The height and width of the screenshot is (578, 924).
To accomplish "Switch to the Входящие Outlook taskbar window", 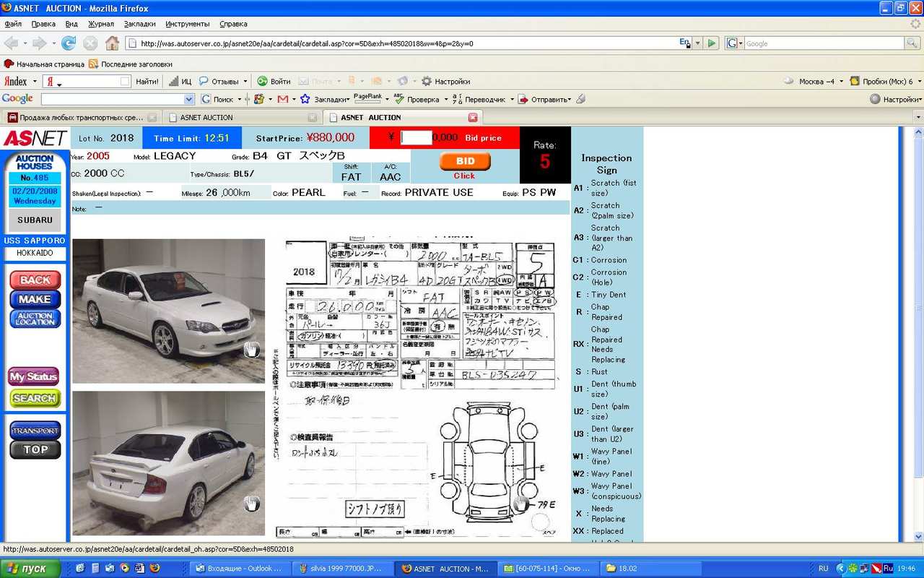I will [x=240, y=569].
